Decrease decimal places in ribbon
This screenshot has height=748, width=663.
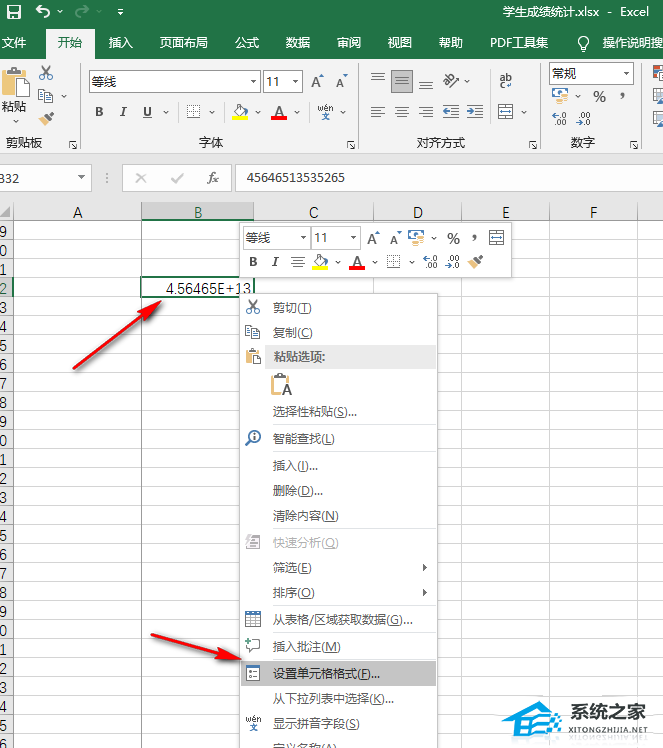(x=583, y=118)
